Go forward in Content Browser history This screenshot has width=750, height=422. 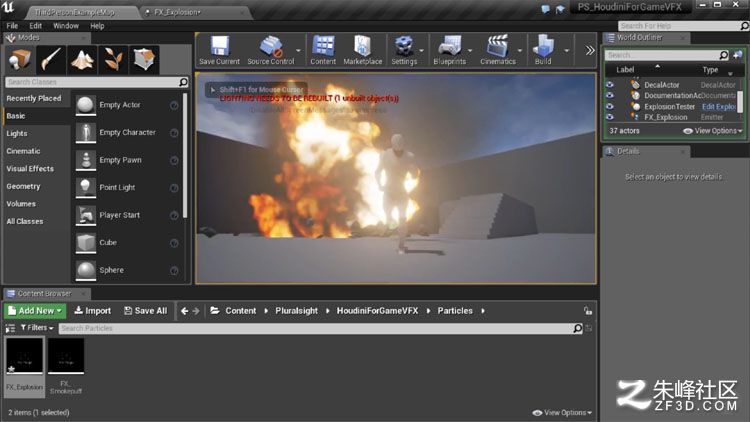click(x=196, y=311)
